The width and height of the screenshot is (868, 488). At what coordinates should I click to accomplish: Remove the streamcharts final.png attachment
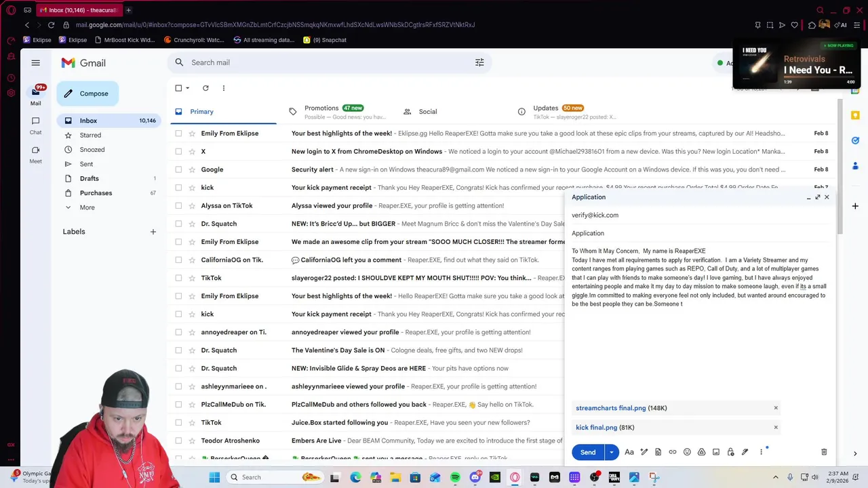pos(776,408)
